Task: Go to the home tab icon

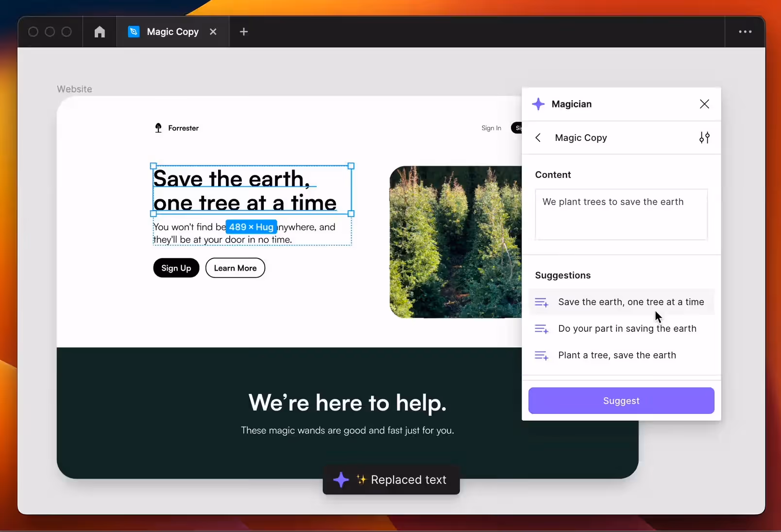Action: tap(100, 32)
